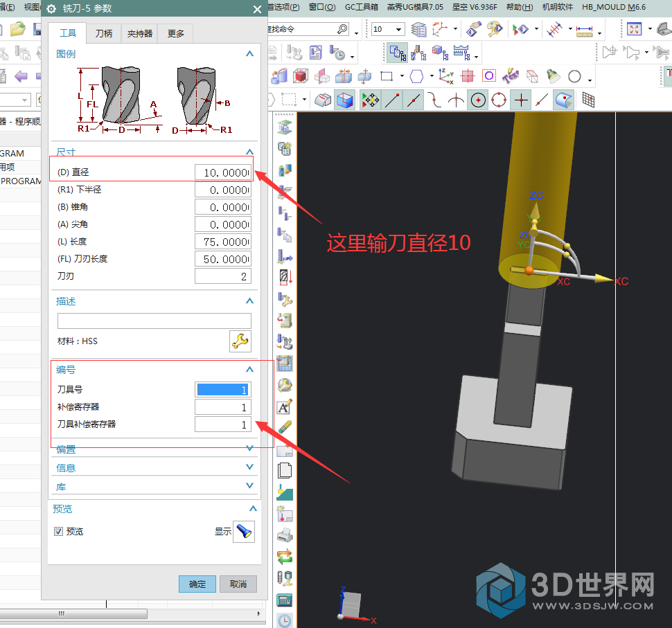Click the clock icon in vertical toolbar
Viewport: 672px width, 628px height.
click(x=285, y=620)
